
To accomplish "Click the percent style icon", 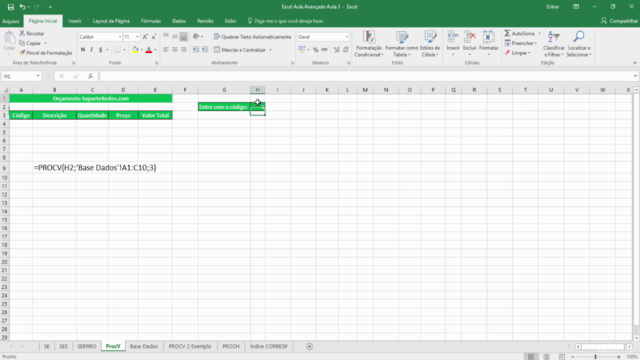I will pos(316,50).
